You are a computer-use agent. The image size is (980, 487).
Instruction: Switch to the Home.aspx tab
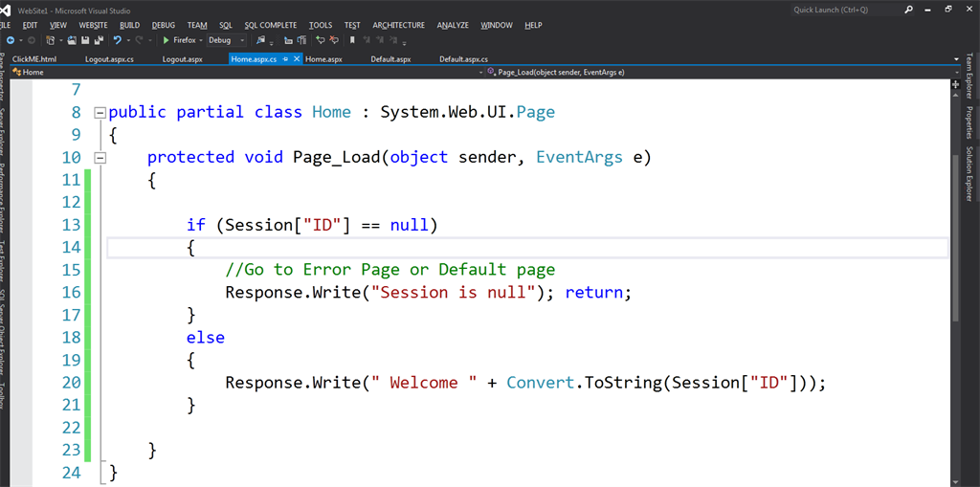pyautogui.click(x=323, y=59)
